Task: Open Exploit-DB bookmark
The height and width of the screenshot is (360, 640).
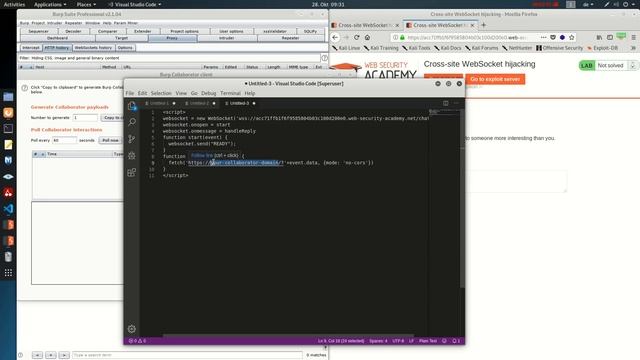Action: (x=602, y=48)
